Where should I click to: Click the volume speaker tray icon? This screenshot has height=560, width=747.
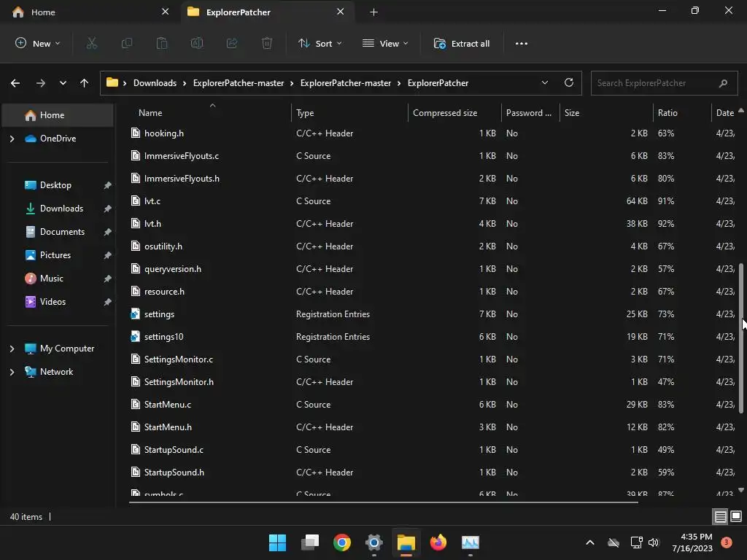(x=653, y=542)
